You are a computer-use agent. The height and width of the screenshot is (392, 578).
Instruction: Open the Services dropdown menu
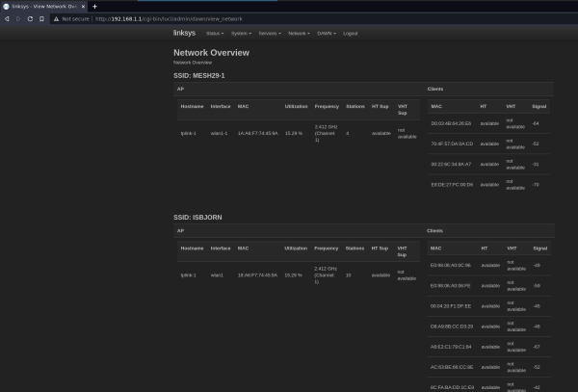[270, 33]
